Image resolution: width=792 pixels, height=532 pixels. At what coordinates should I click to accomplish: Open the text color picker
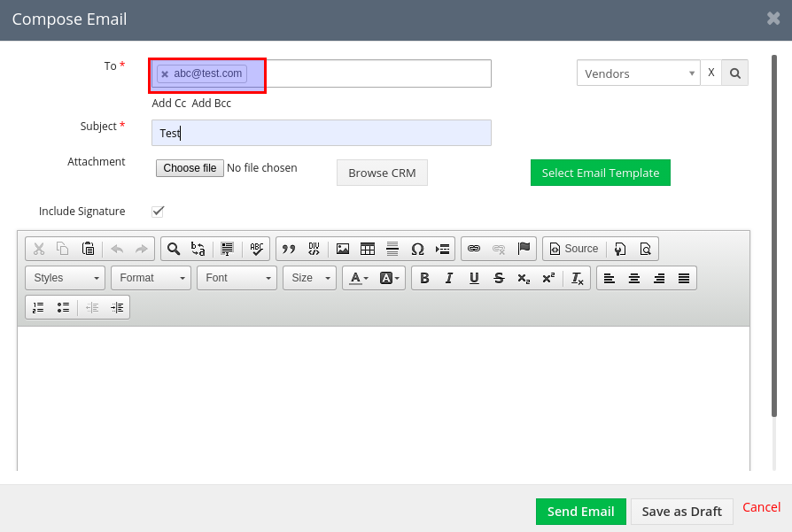tap(358, 277)
